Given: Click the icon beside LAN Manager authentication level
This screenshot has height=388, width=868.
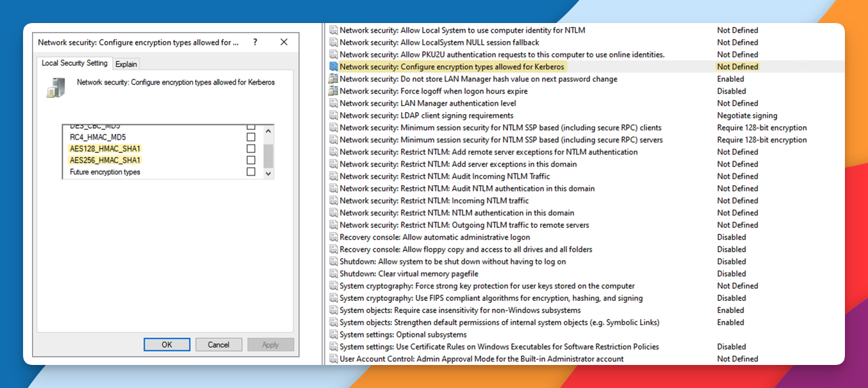Looking at the screenshot, I should tap(334, 103).
